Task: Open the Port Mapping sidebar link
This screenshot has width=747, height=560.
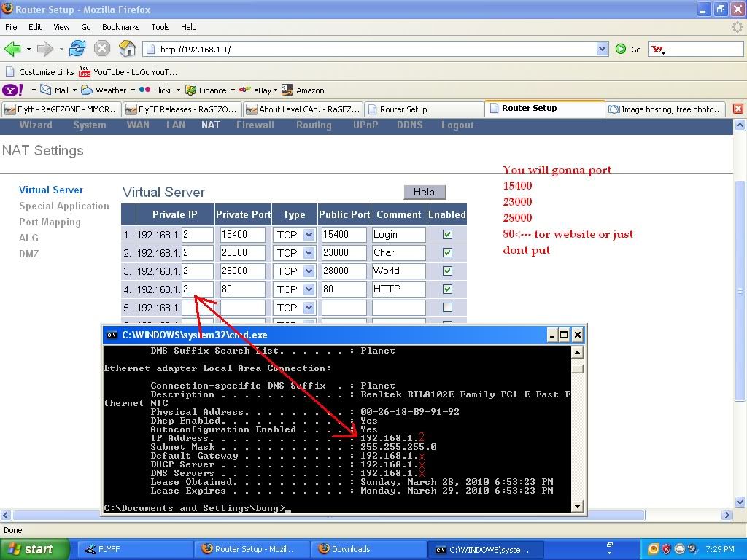Action: pyautogui.click(x=50, y=222)
